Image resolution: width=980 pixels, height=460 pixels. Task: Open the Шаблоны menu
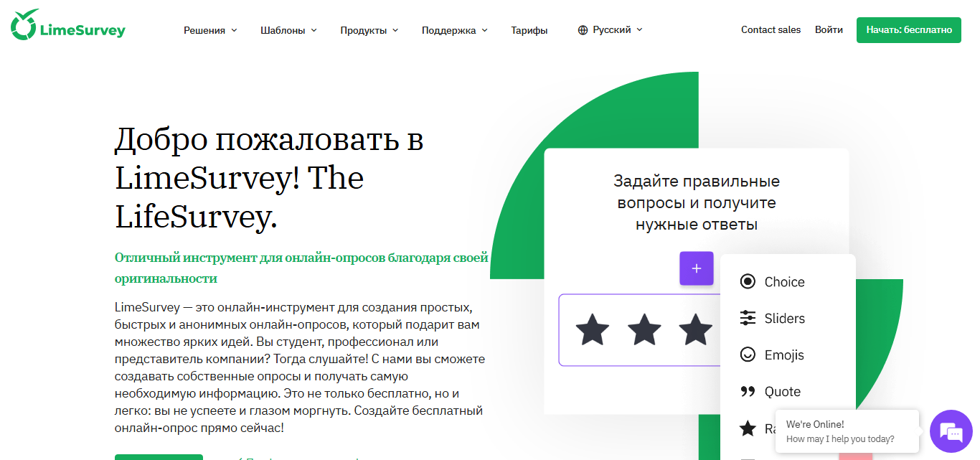click(283, 30)
